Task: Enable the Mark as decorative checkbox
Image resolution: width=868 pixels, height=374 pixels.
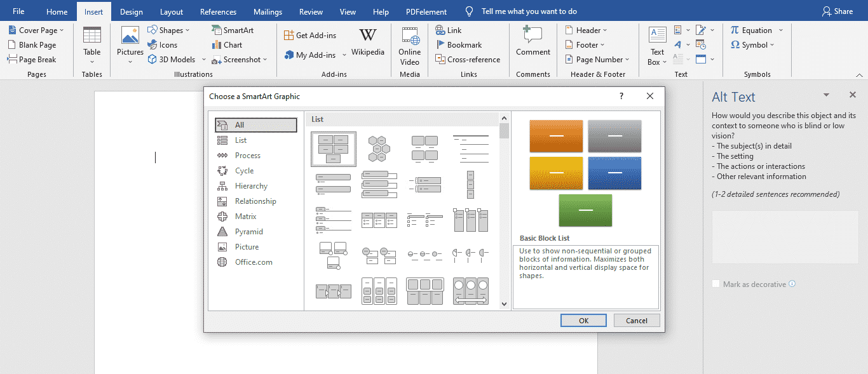Action: coord(715,284)
